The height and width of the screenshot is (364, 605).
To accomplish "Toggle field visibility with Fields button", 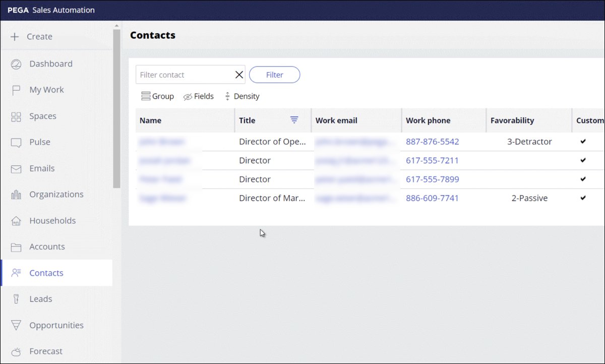I will pos(199,96).
